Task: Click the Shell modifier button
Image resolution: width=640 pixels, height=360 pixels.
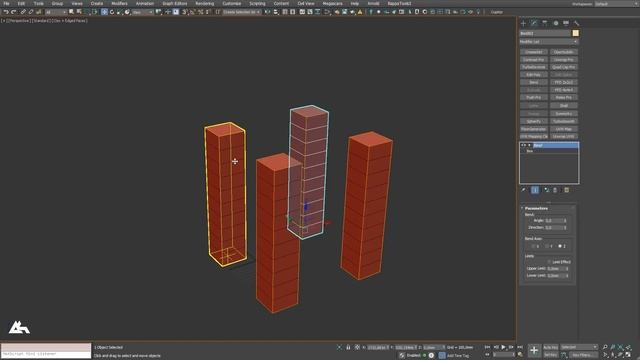Action: point(564,106)
